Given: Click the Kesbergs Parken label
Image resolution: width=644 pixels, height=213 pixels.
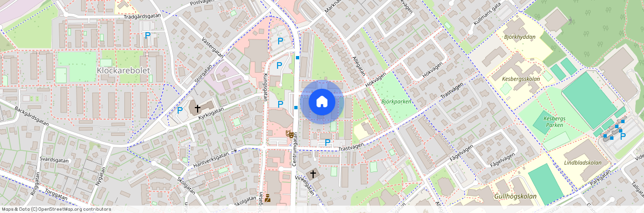Looking at the screenshot, I should tap(555, 122).
